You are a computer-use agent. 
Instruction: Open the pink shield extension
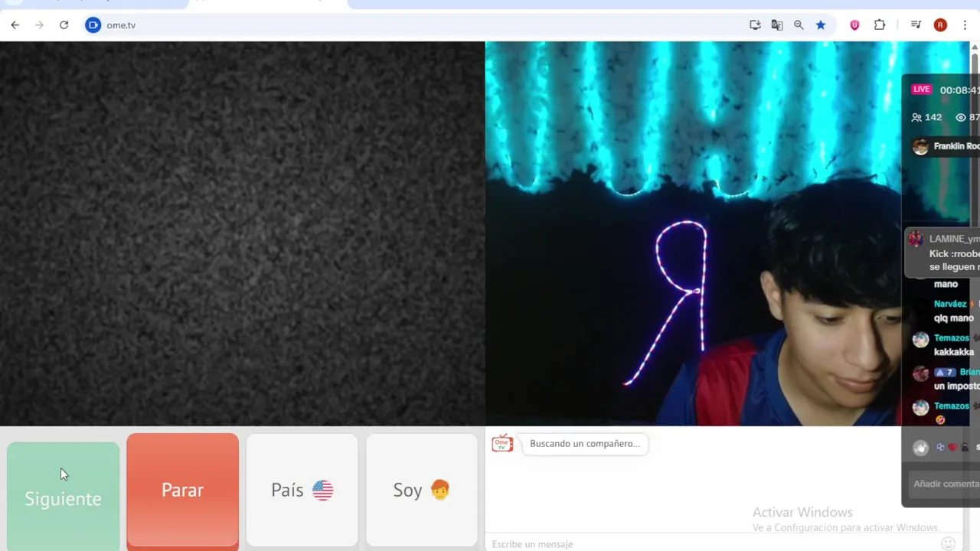click(x=854, y=25)
